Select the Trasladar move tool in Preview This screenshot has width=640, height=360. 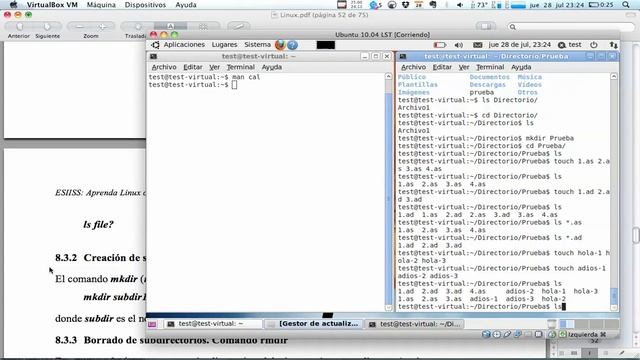click(138, 27)
